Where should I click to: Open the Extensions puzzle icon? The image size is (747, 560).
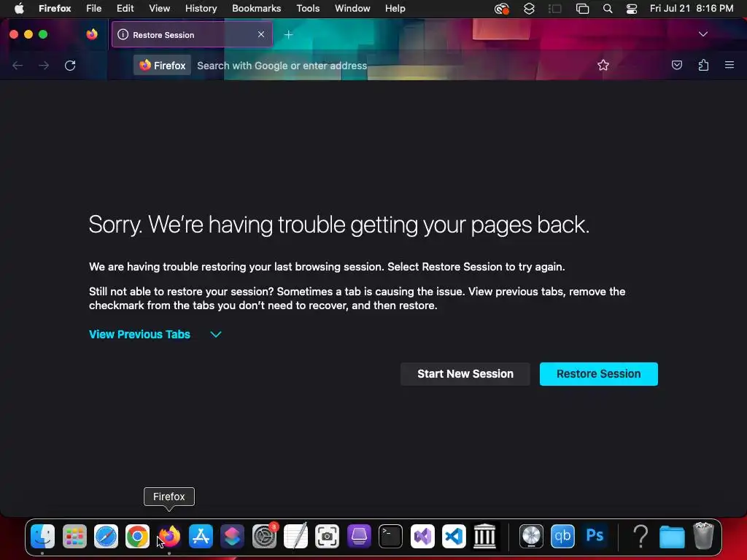click(703, 65)
